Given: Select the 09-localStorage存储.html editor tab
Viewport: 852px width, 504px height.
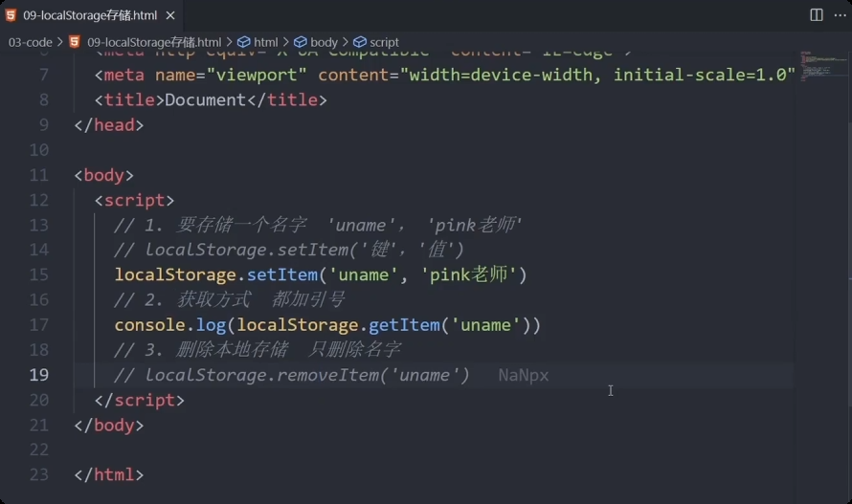Looking at the screenshot, I should click(90, 15).
